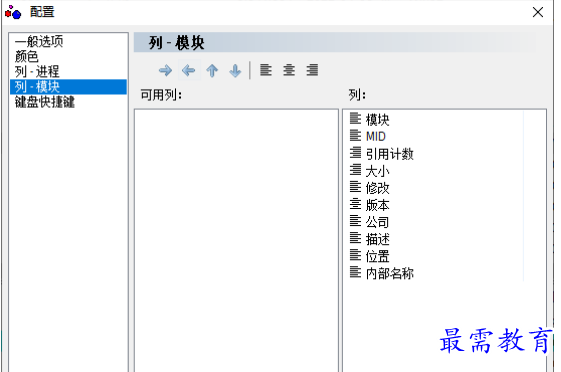Click the right arrow add-column icon
This screenshot has width=561, height=372.
click(x=165, y=70)
